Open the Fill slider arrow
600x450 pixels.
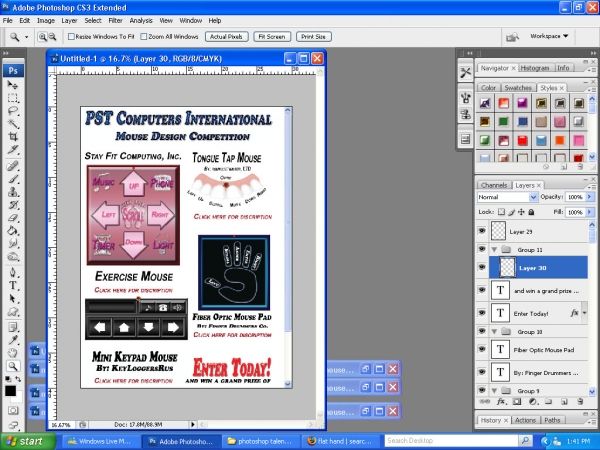pyautogui.click(x=590, y=212)
